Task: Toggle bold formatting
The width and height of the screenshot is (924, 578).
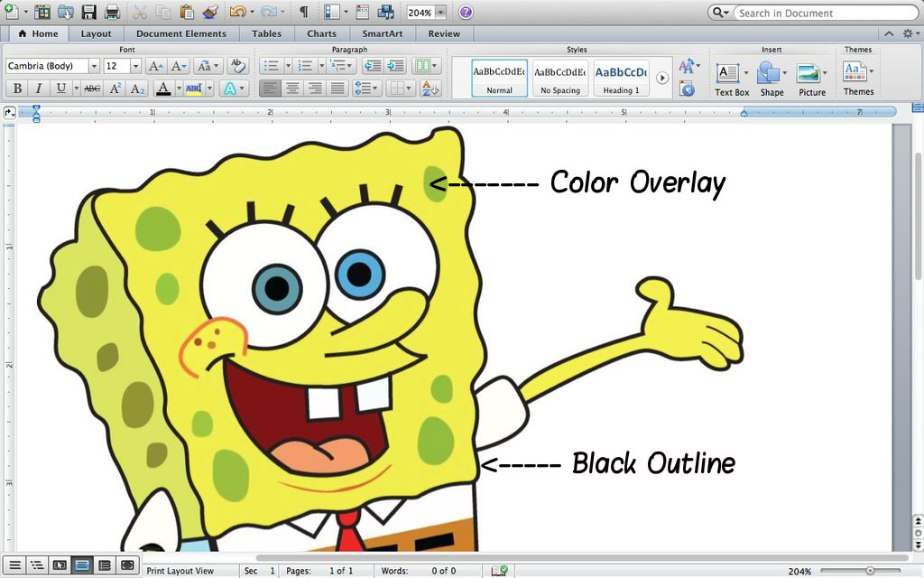Action: click(18, 89)
